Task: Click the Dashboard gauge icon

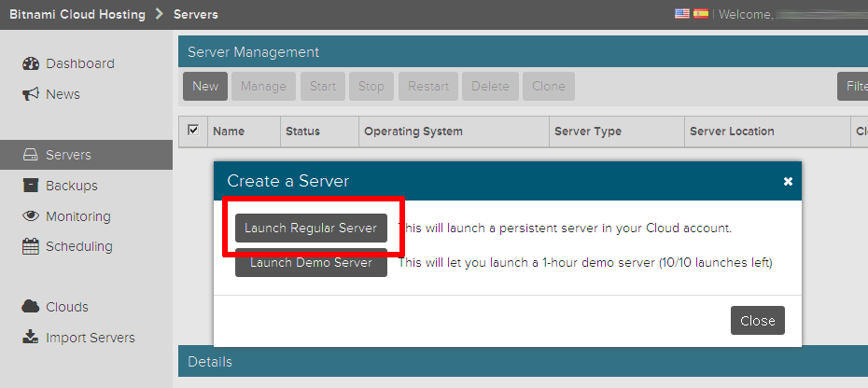Action: point(31,63)
